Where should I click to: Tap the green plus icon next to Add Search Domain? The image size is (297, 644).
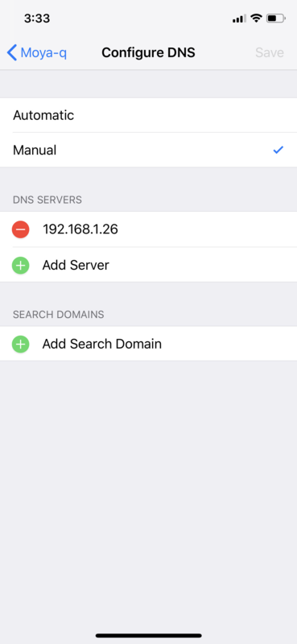pyautogui.click(x=21, y=344)
